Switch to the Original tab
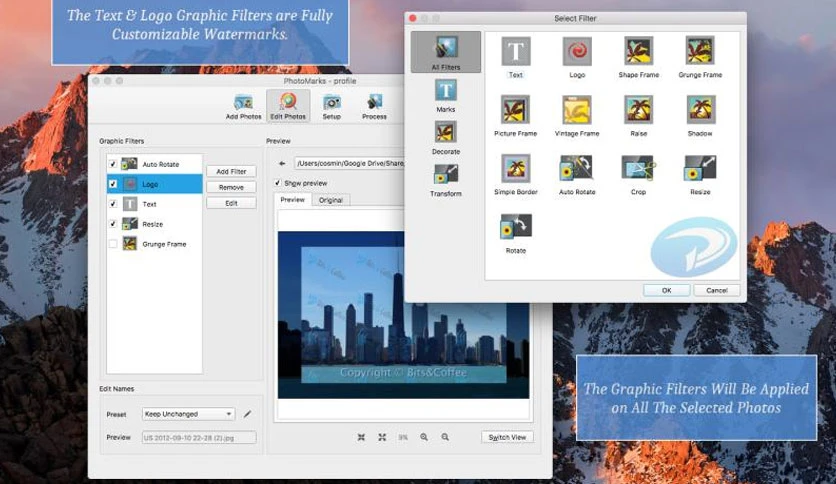Screen dimensions: 836x484 (x=331, y=200)
